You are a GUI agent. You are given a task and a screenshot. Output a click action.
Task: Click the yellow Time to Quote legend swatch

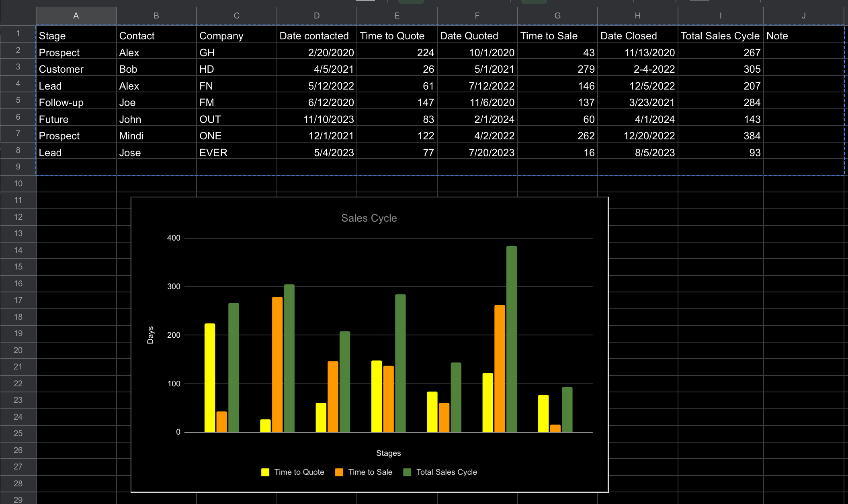265,472
